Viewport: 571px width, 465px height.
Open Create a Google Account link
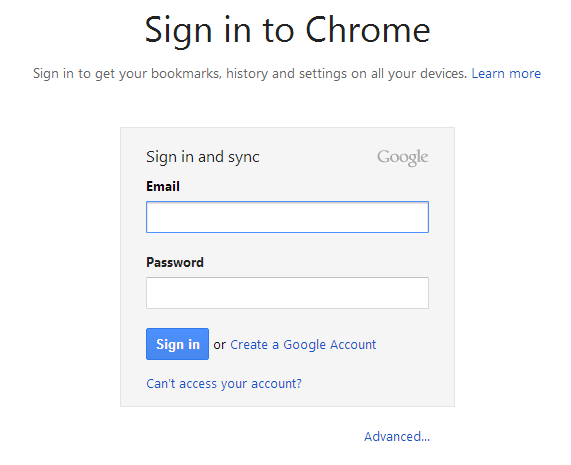point(303,344)
